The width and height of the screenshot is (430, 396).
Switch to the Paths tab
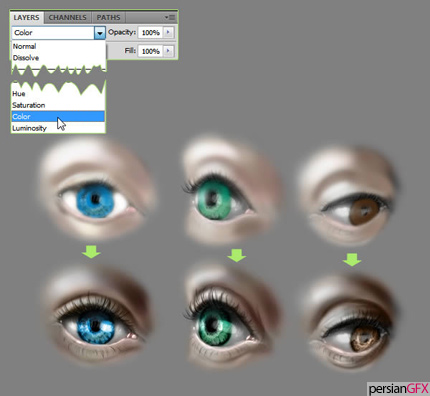tap(108, 17)
